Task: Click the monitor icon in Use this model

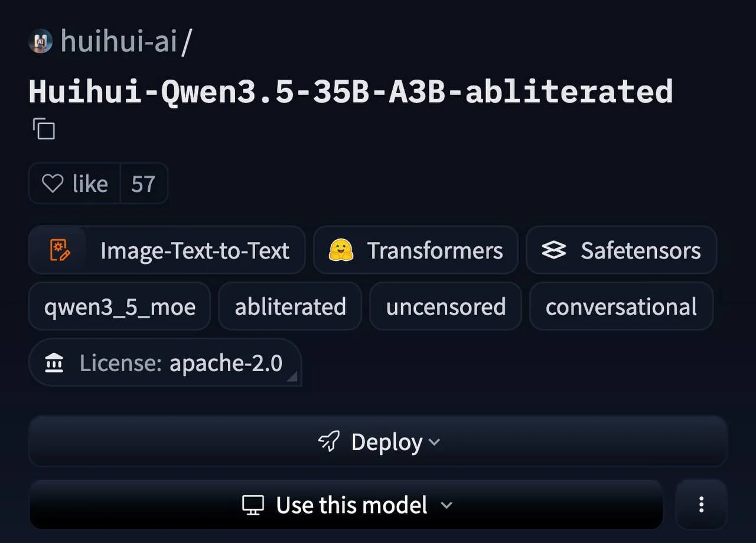Action: click(253, 505)
